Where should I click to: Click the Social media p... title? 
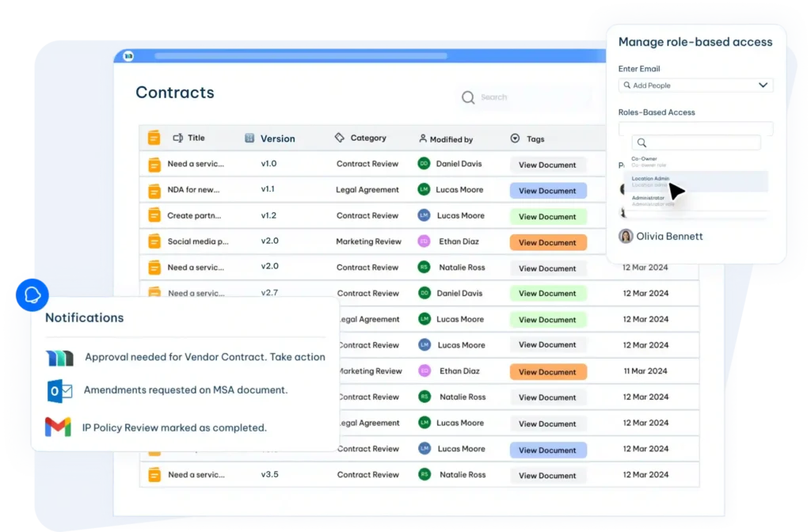point(197,241)
